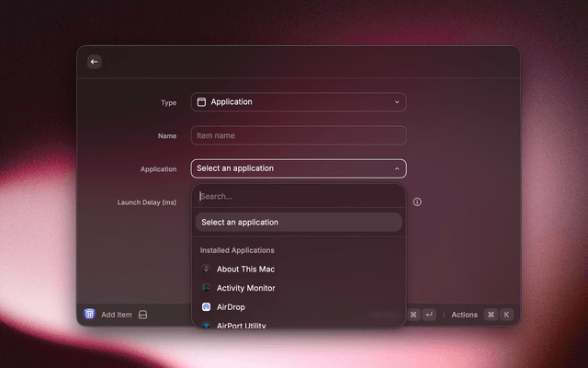Open the Actions button
Screen dimensions: 588x368
(x=464, y=315)
